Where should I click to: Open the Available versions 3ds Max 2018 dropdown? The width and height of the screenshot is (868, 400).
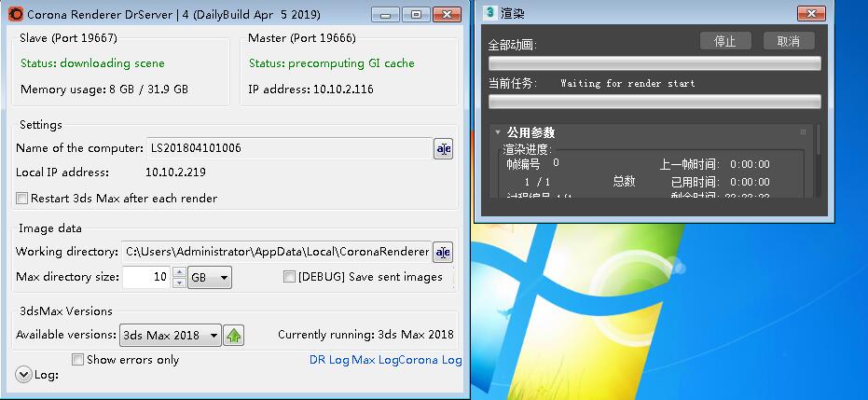pos(171,336)
